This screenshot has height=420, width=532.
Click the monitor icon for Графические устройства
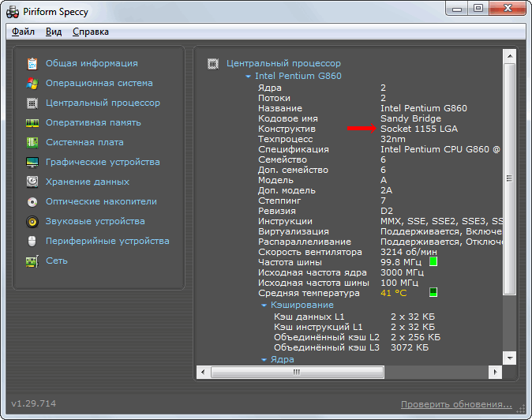(32, 162)
